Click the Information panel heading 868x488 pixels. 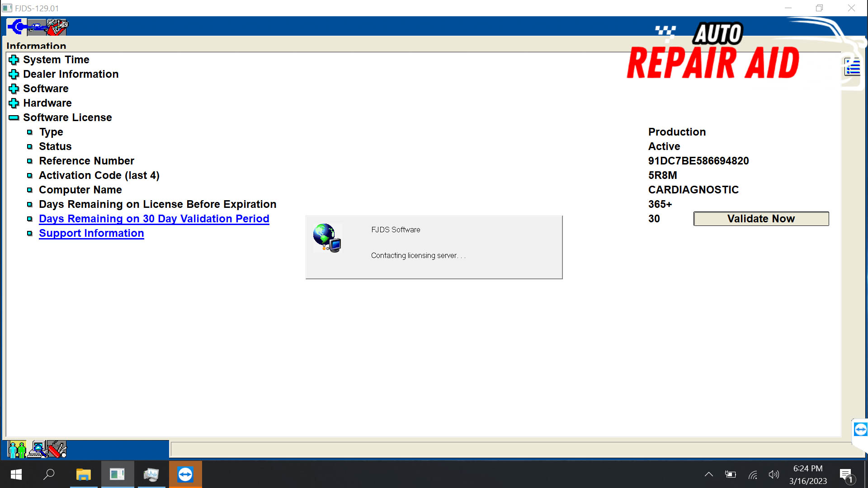click(36, 46)
